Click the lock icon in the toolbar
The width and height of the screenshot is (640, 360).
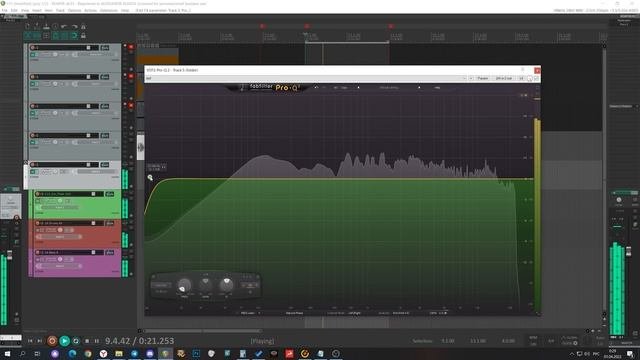tap(84, 36)
